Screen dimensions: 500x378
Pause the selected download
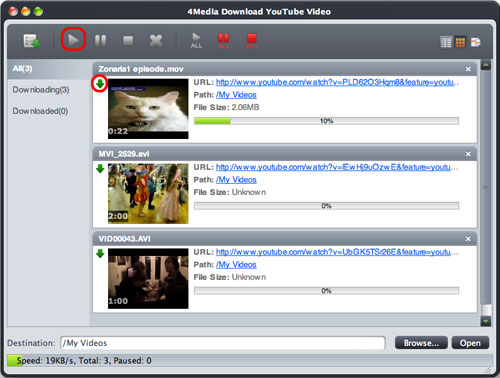(100, 41)
